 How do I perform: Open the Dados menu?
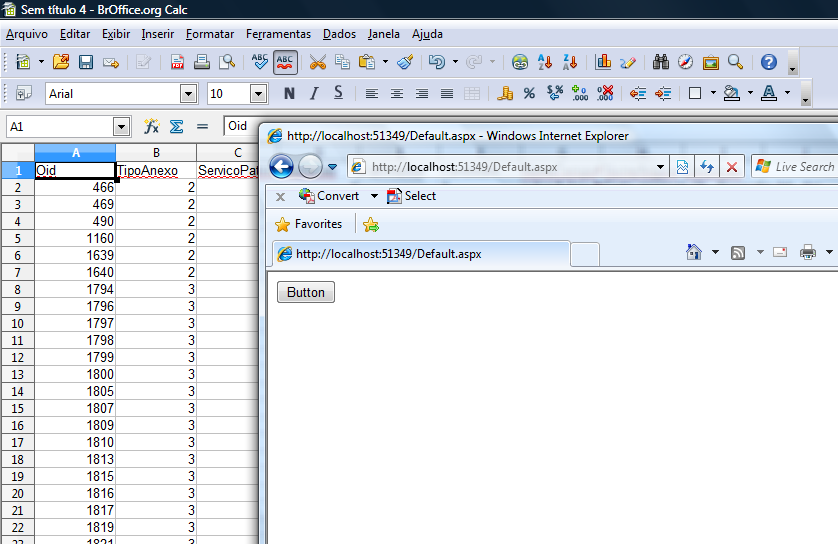[339, 34]
